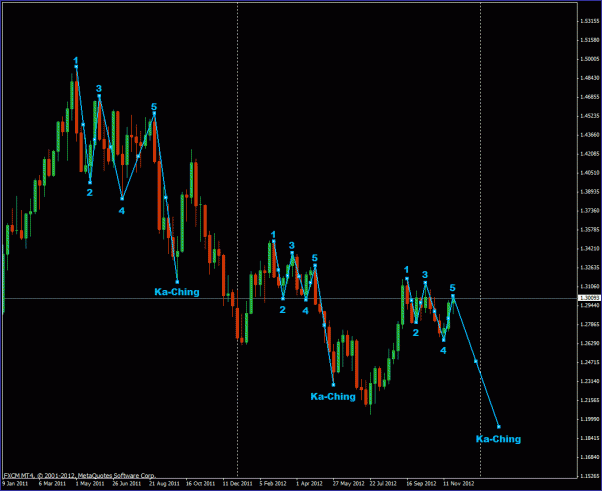Click the 11 Dec 2011 date label
Image resolution: width=602 pixels, height=491 pixels.
click(x=238, y=484)
